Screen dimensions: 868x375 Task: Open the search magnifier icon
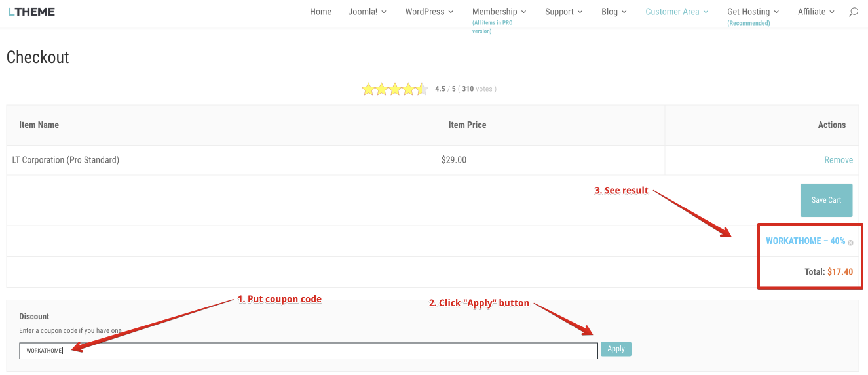853,12
